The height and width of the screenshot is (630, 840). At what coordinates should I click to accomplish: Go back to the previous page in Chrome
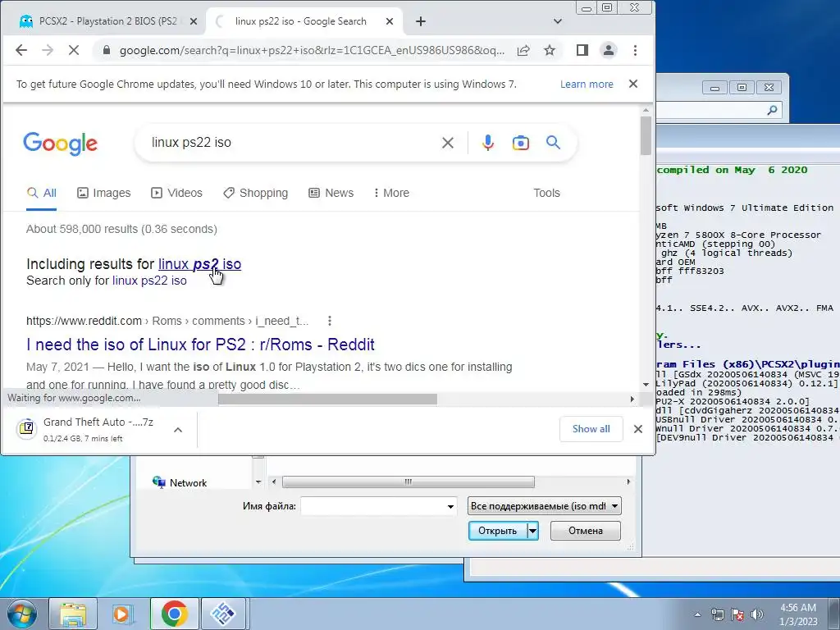point(21,50)
